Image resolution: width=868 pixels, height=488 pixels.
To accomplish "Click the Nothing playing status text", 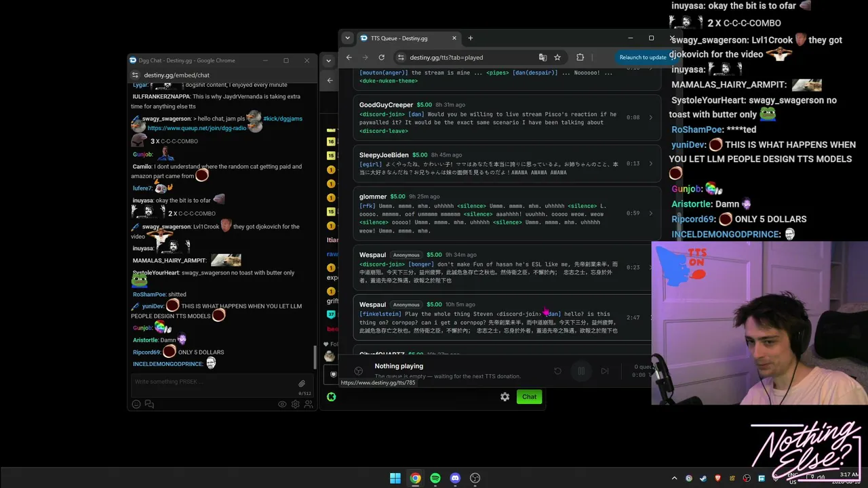I will pyautogui.click(x=399, y=366).
